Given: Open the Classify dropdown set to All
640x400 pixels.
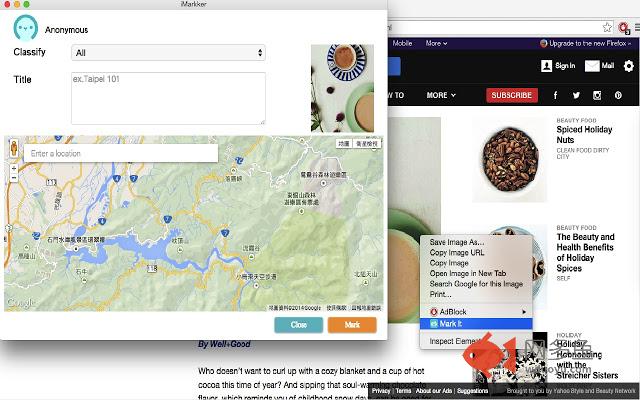Looking at the screenshot, I should [168, 53].
